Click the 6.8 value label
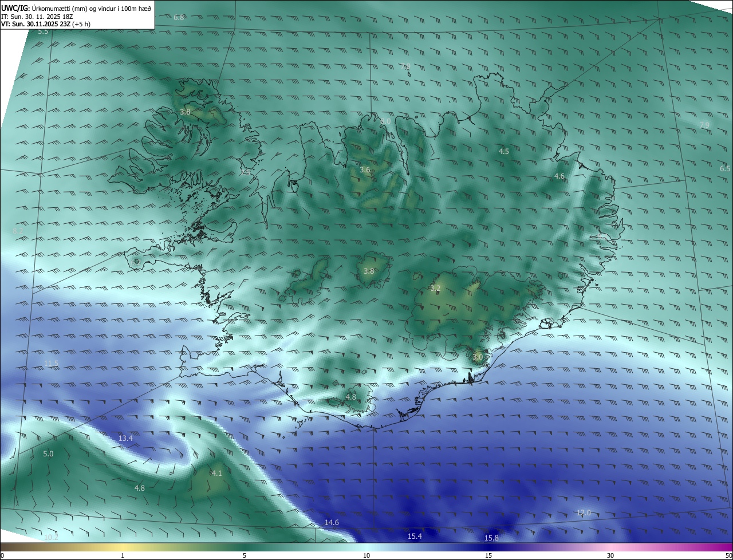Image resolution: width=733 pixels, height=560 pixels. click(x=179, y=18)
